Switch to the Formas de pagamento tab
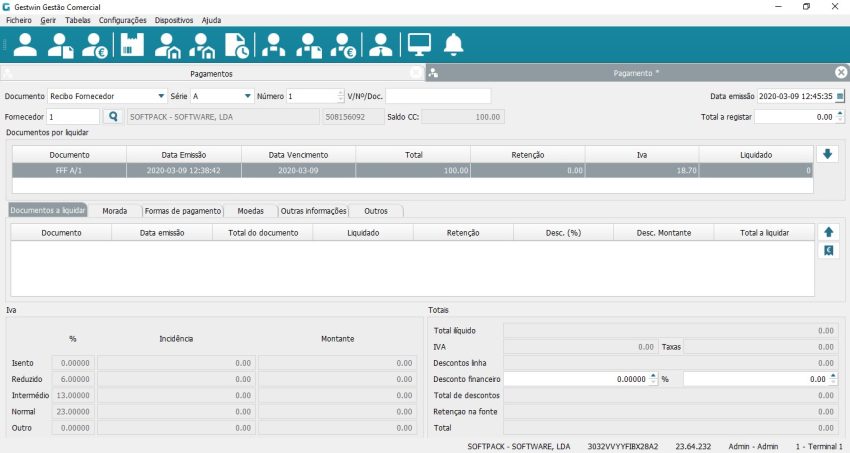Viewport: 850px width, 453px height. [182, 211]
